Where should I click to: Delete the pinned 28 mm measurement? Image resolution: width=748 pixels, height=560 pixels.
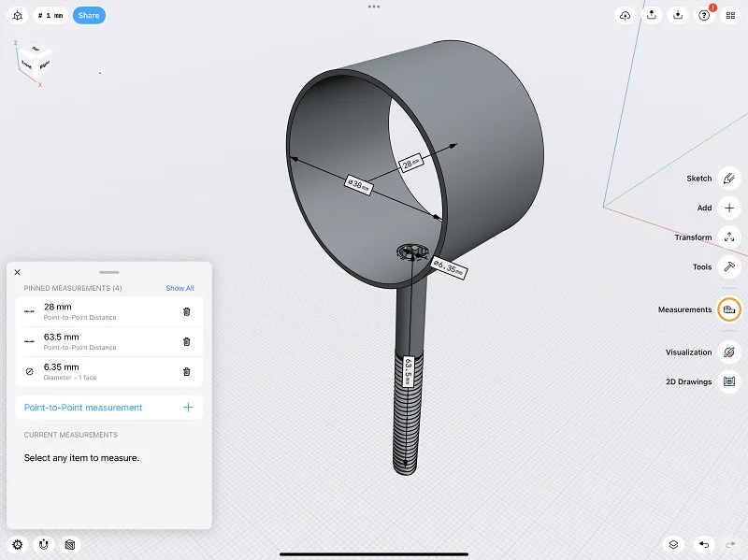coord(186,312)
